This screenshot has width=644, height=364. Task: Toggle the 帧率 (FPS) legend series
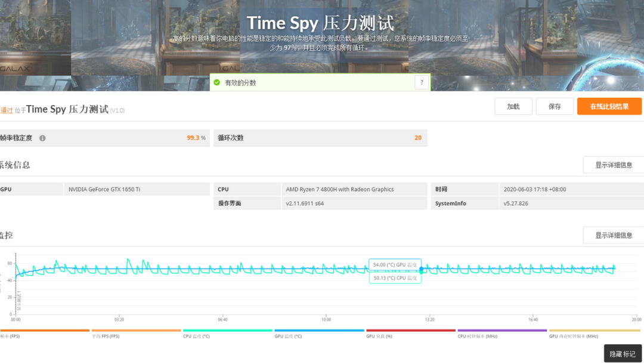10,336
